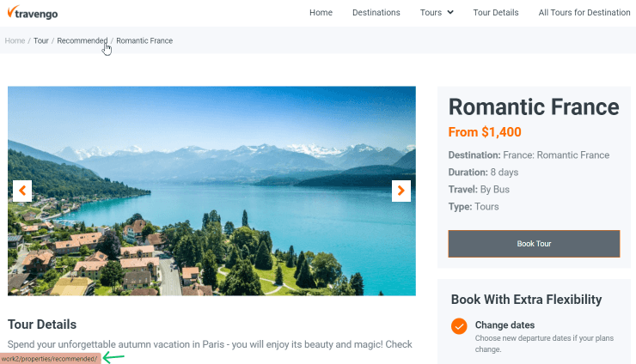Open All Tours for Destination menu
The image size is (636, 364).
point(584,13)
